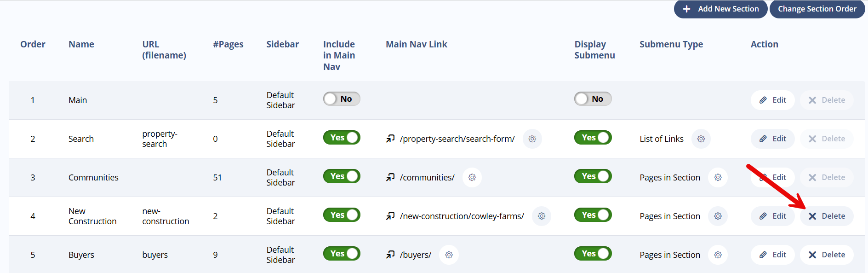The width and height of the screenshot is (868, 273).
Task: Click gear icon next to List of Links
Action: coord(701,139)
